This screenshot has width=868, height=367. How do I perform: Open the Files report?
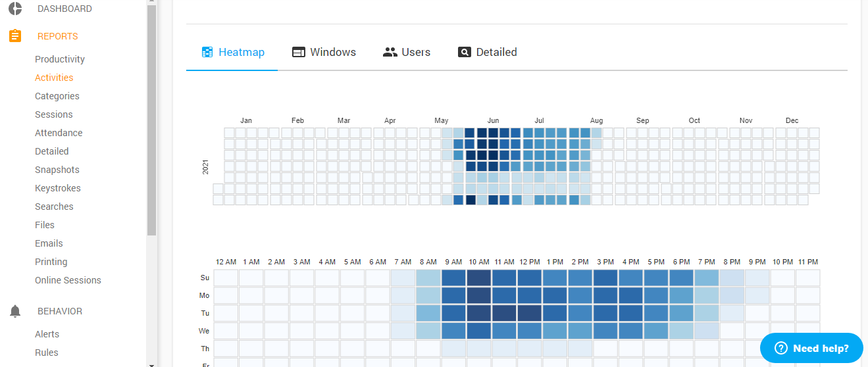point(45,225)
